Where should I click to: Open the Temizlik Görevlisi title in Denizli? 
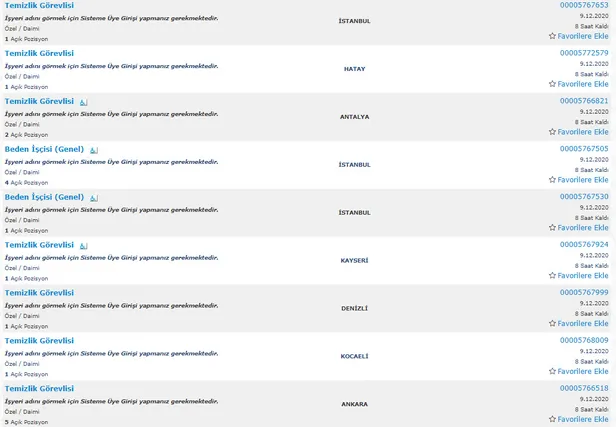click(x=39, y=293)
